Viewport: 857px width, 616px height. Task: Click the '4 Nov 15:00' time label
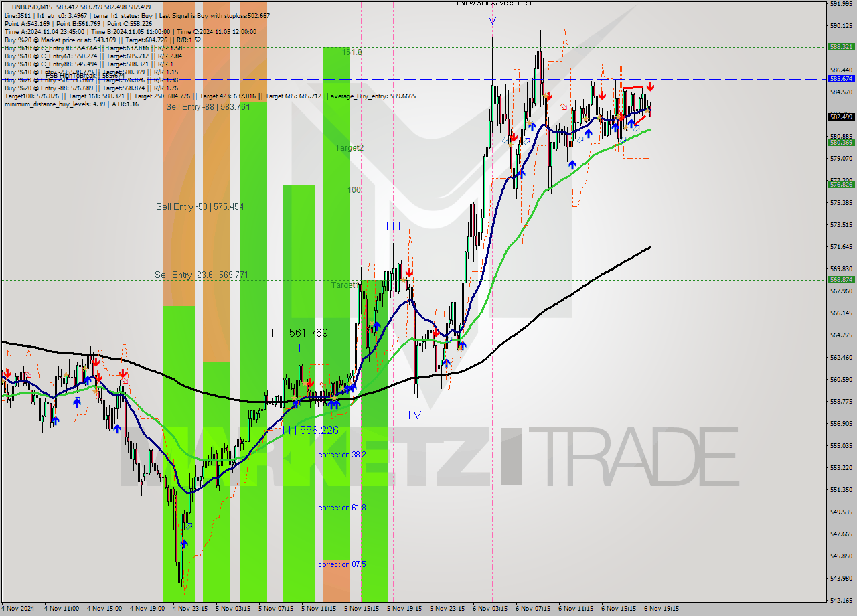pos(104,609)
